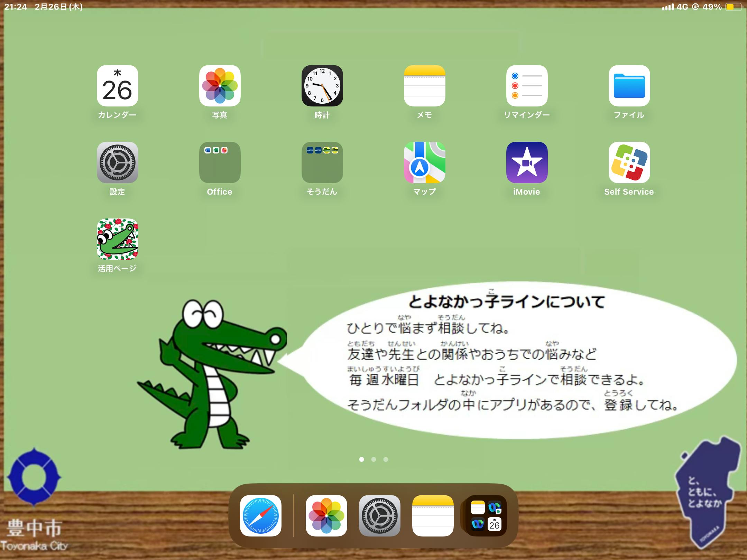
Task: Open the Photos app on the home screen
Action: coord(220,86)
